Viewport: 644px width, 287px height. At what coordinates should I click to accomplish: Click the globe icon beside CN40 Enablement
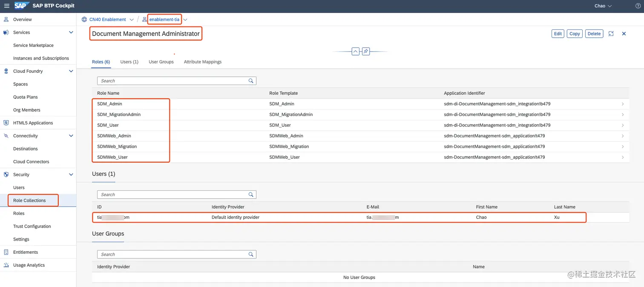pyautogui.click(x=84, y=20)
